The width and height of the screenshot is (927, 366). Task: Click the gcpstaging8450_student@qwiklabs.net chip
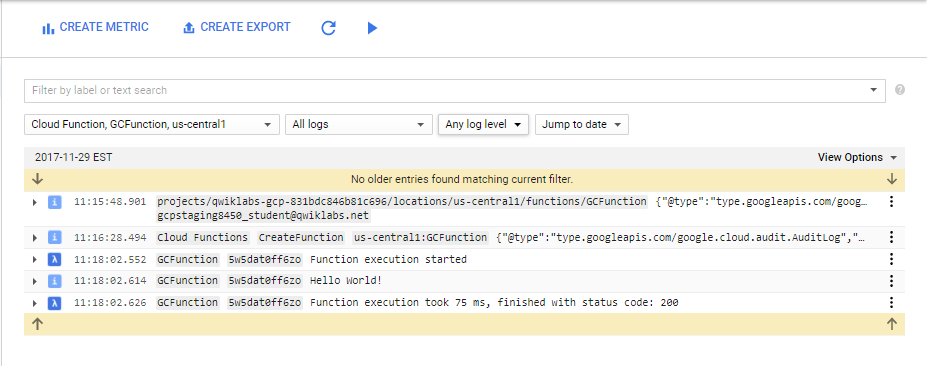tap(263, 215)
